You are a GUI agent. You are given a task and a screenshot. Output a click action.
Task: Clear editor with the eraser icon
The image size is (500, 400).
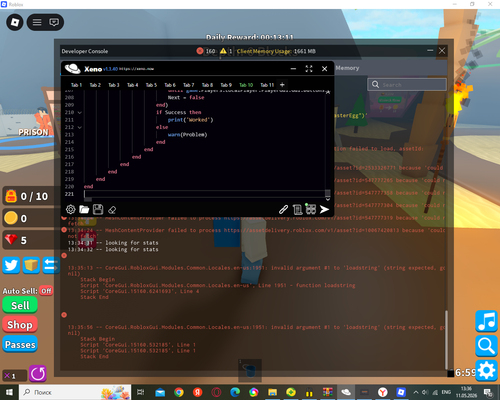112,210
